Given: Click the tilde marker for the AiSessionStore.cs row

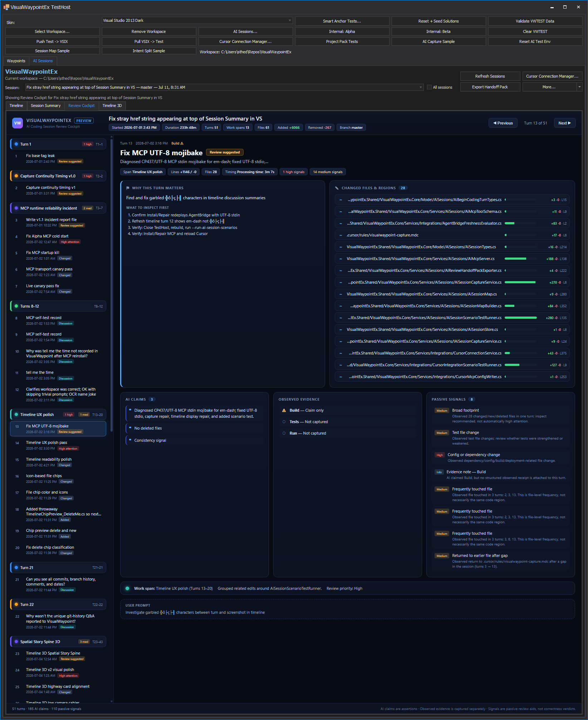Looking at the screenshot, I should [340, 330].
